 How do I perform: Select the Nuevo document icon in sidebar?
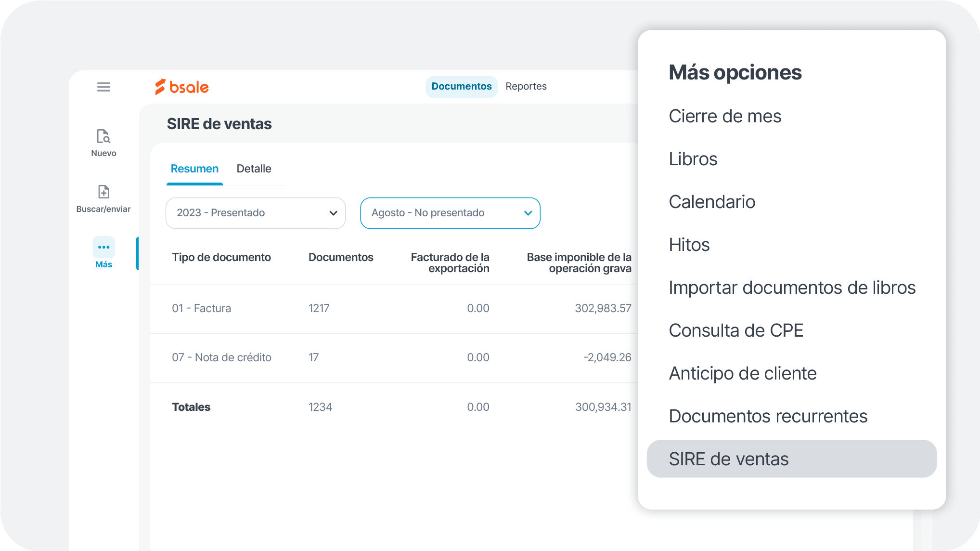click(103, 137)
